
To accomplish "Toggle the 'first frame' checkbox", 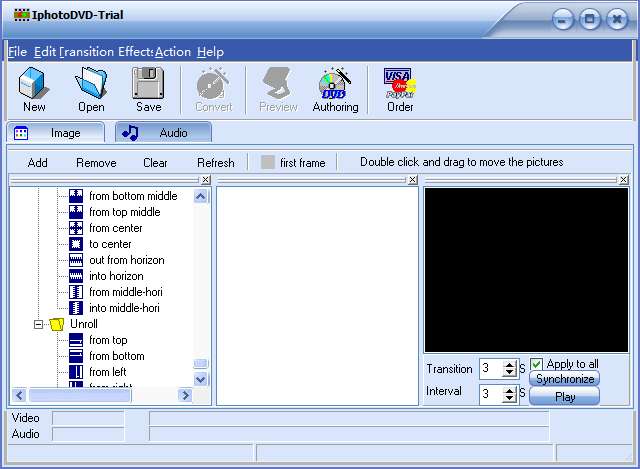I will [x=268, y=162].
